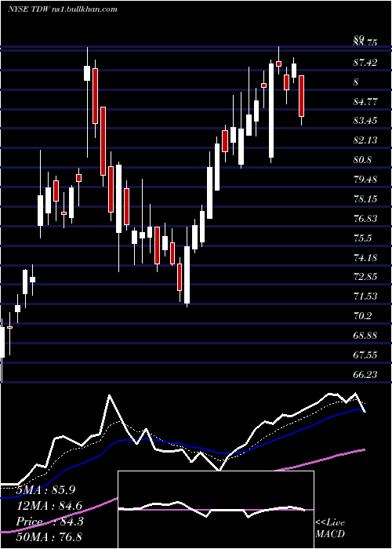The height and width of the screenshot is (549, 392).
Task: Click the 12MA : 84.6 legend text
Action: (x=49, y=506)
